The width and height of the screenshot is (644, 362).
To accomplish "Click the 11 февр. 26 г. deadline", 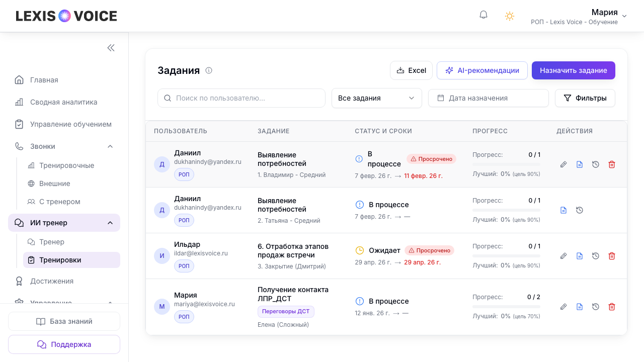I will coord(423,176).
